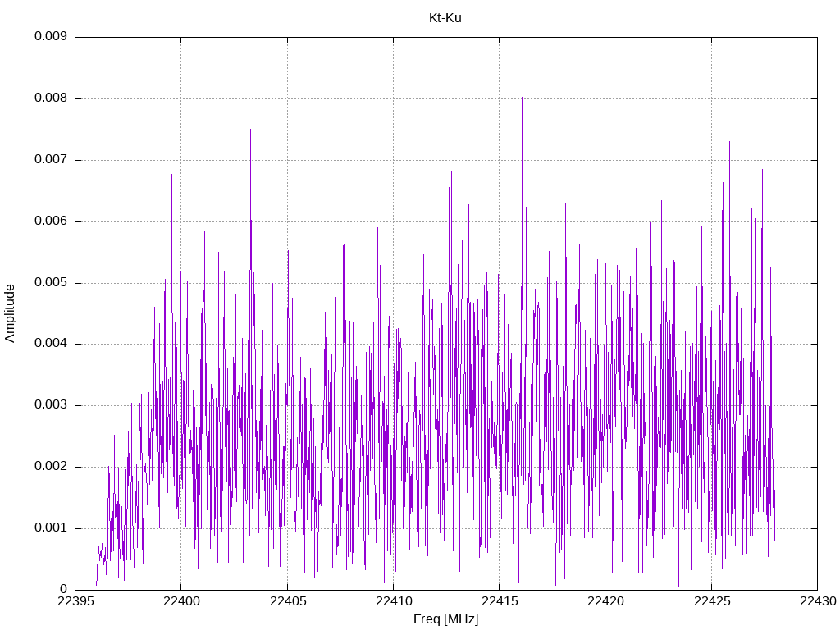Screen dimensions: 840x630
Task: Click y-axis tick value 0.004
Action: tap(51, 344)
